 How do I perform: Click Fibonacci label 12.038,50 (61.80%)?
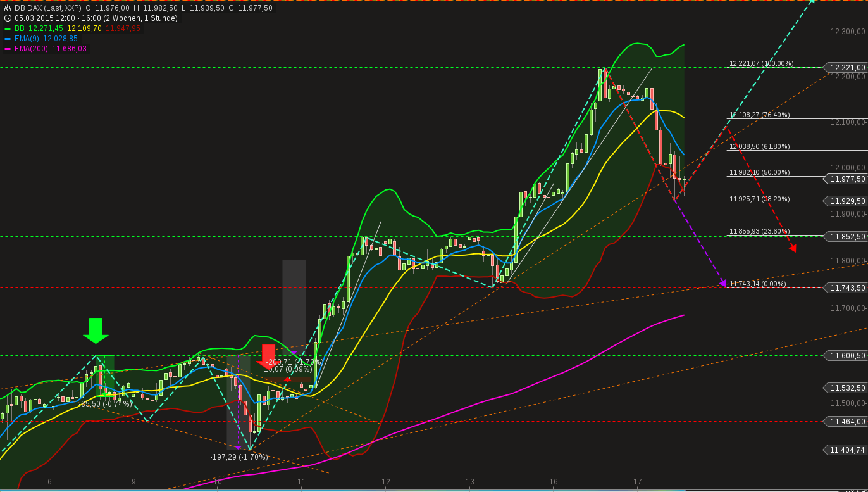pos(759,146)
